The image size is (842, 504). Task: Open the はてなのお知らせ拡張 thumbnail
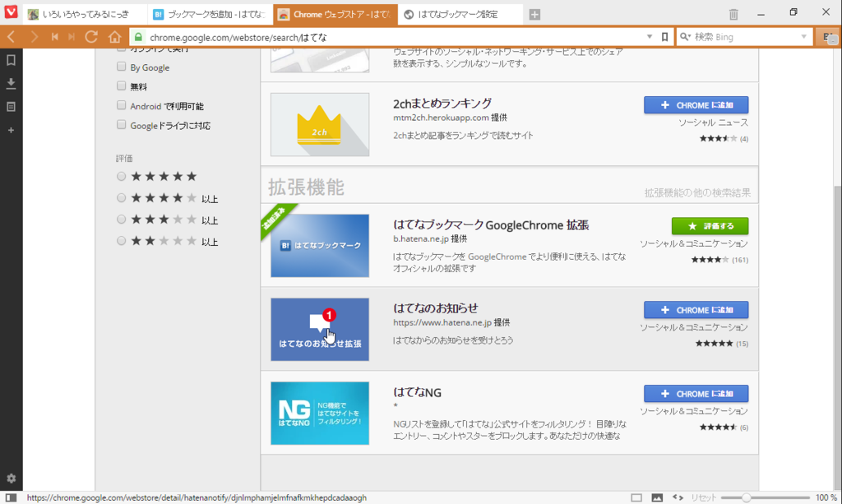pos(320,330)
